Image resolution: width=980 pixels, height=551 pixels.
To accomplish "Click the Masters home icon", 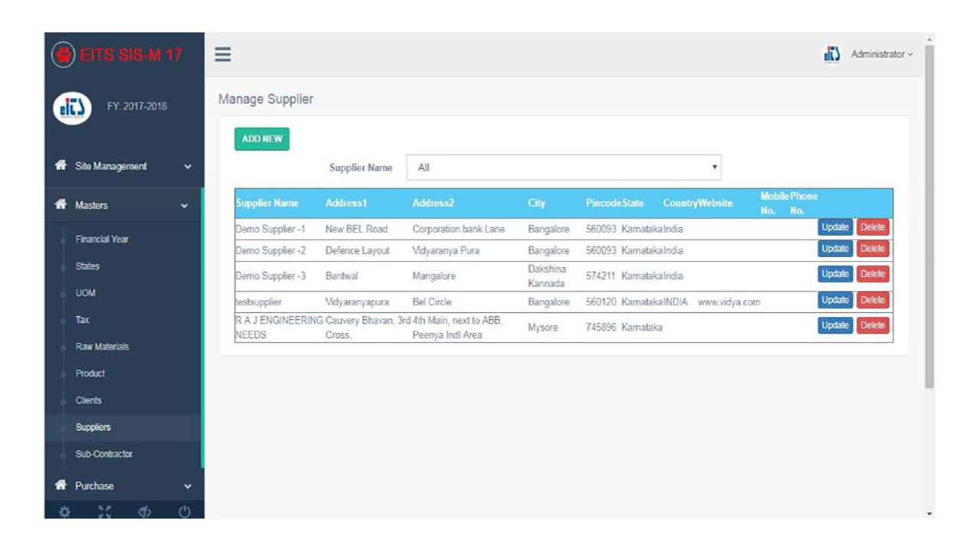I will (60, 204).
